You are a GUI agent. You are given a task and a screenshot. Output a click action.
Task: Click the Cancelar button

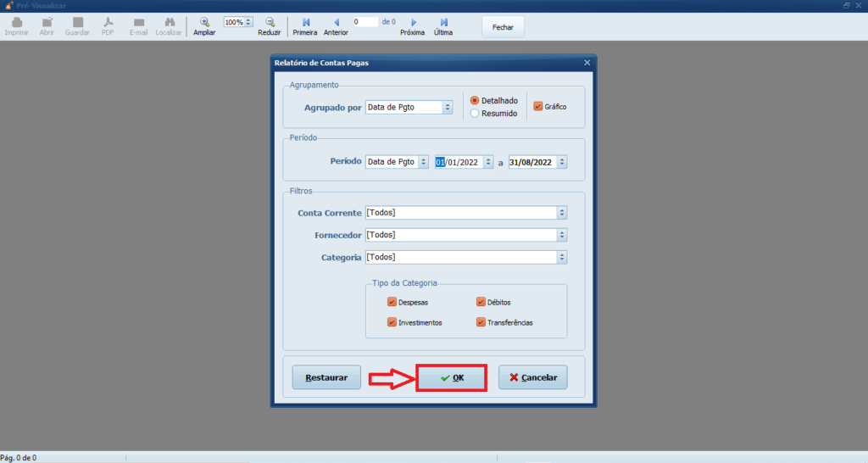click(x=533, y=377)
